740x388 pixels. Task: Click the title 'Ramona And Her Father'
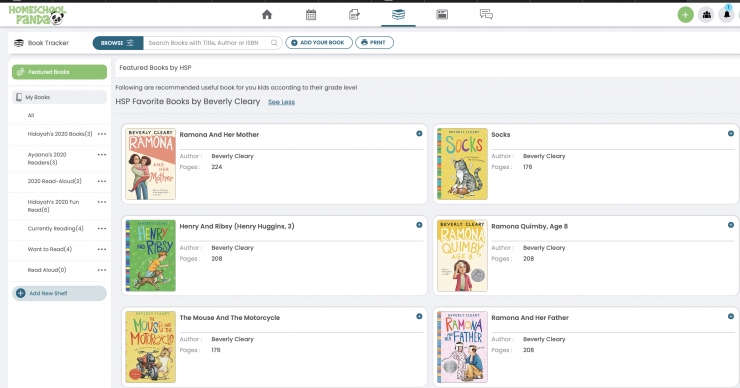click(530, 318)
